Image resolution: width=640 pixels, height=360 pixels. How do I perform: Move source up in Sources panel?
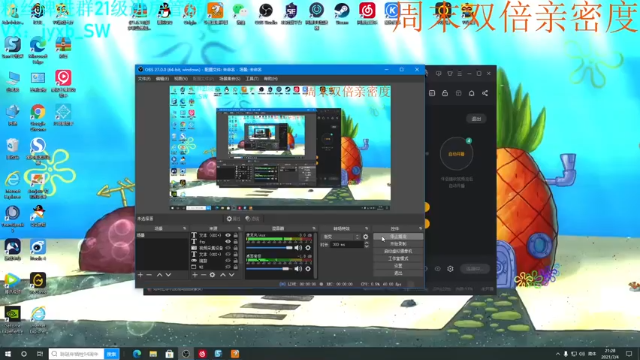coord(223,275)
